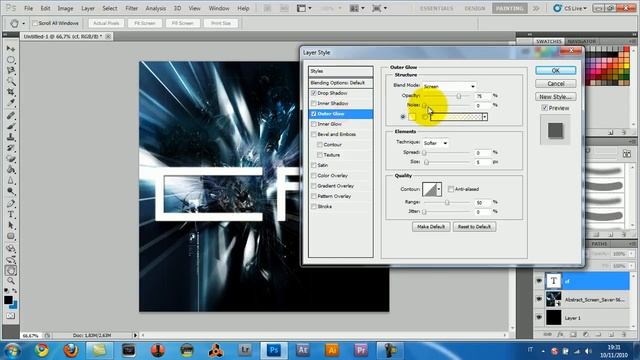
Task: Enable the Color Overlay checkbox
Action: point(314,176)
